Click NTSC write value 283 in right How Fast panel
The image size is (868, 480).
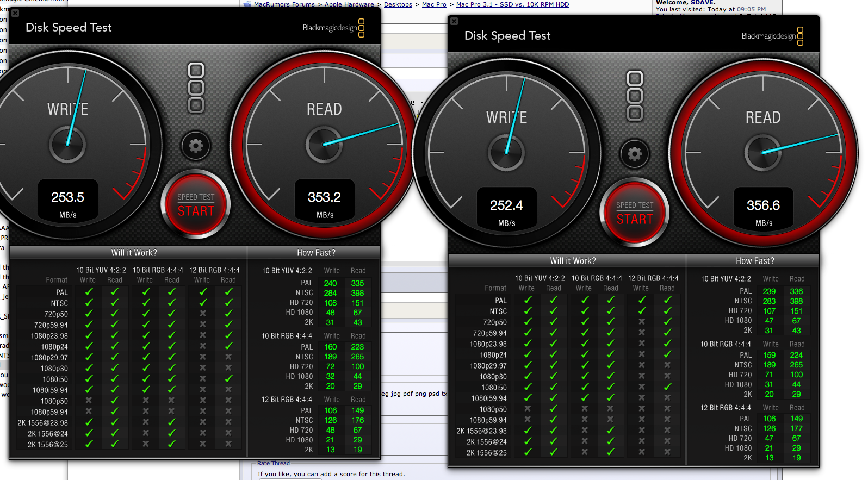click(x=769, y=301)
